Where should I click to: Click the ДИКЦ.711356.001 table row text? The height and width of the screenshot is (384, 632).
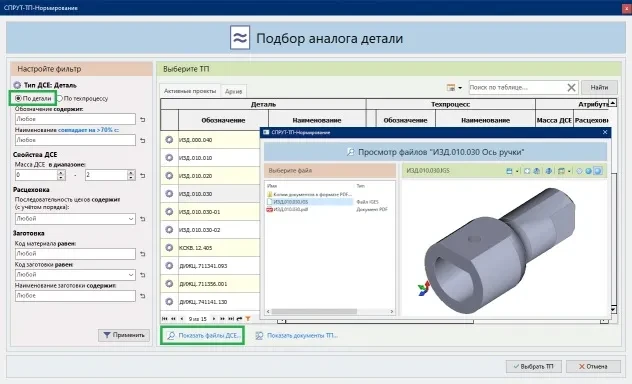203,284
